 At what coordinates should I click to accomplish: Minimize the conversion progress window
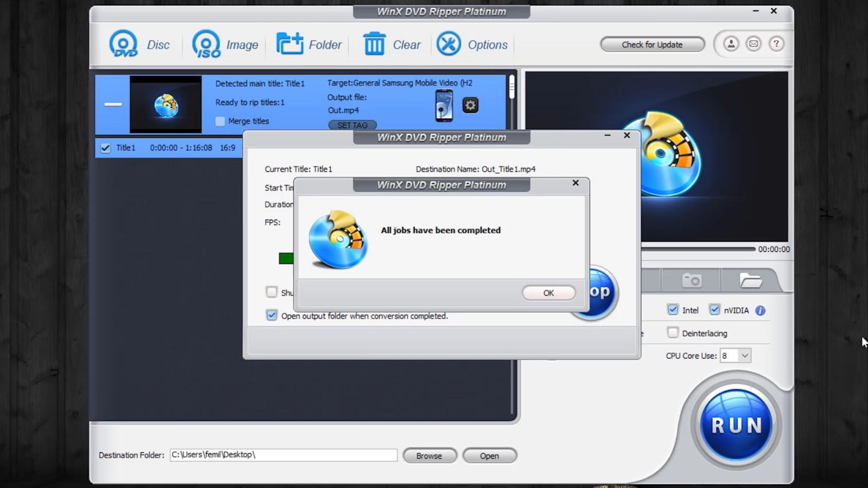608,135
